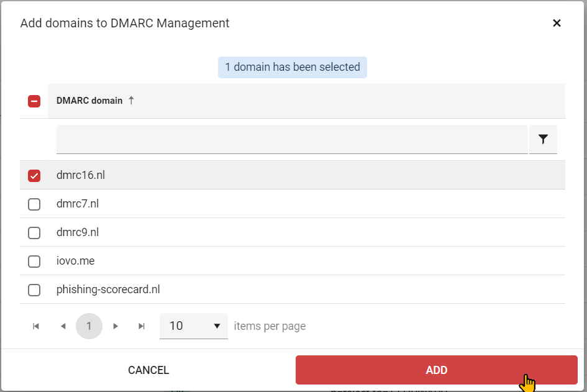Click the '1 domain has been selected' banner
The image size is (587, 392).
click(x=292, y=66)
